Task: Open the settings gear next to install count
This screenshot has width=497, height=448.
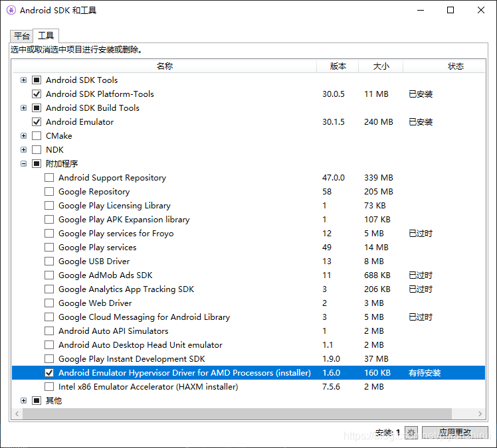Action: pyautogui.click(x=411, y=433)
